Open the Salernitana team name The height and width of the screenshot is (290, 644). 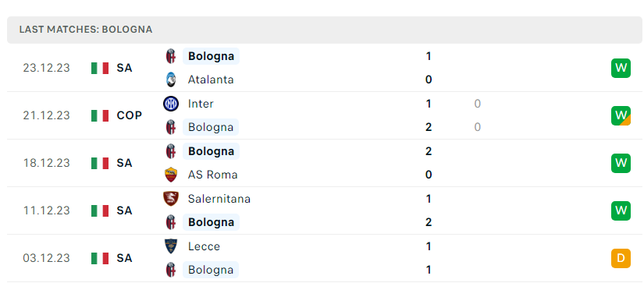coord(219,199)
